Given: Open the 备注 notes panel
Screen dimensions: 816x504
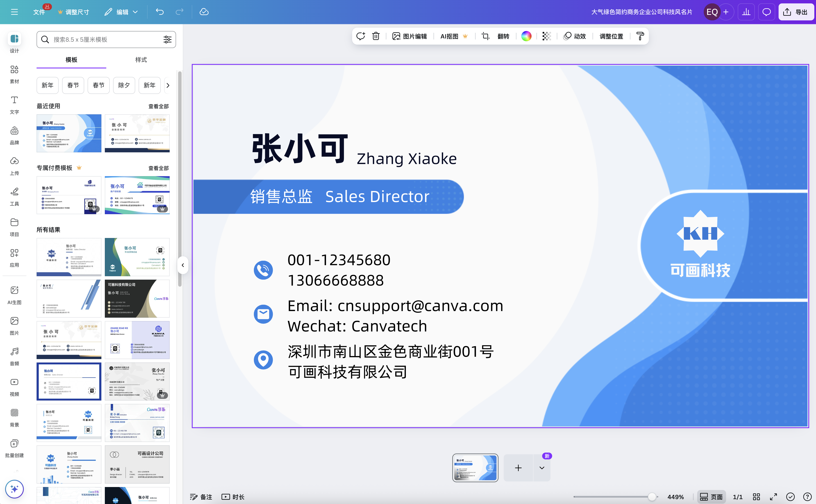Looking at the screenshot, I should tap(201, 497).
